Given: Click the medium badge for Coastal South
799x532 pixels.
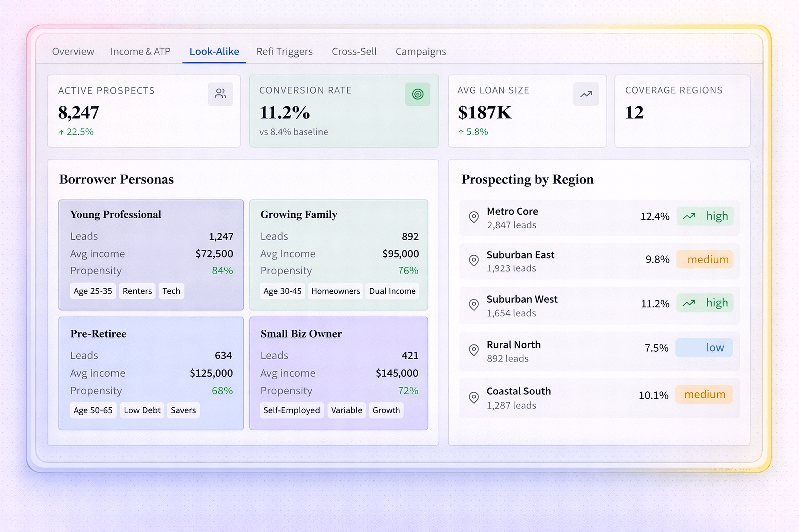Looking at the screenshot, I should pos(704,395).
